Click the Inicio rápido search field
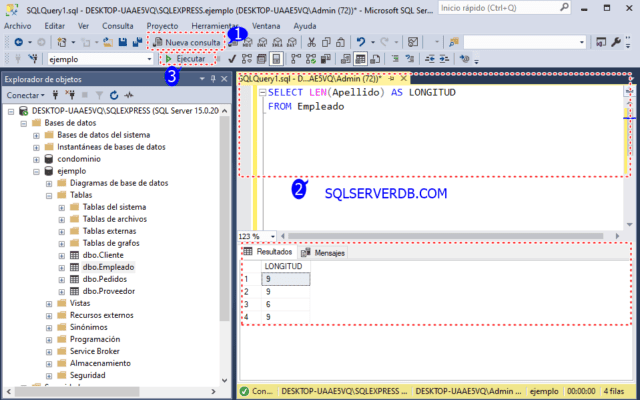640x400 pixels. tap(504, 8)
